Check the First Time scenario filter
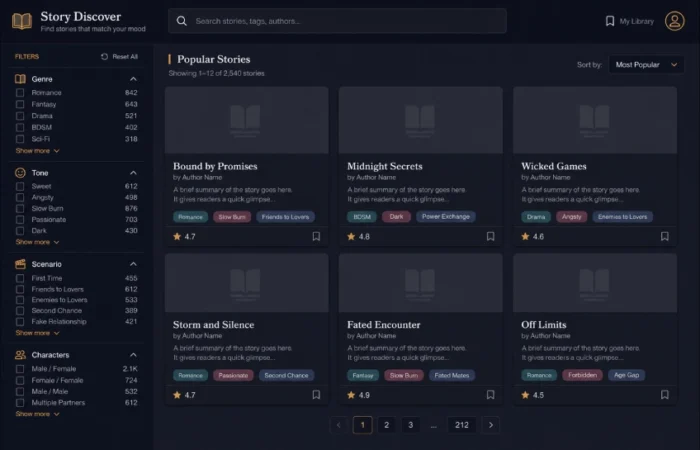The height and width of the screenshot is (450, 700). coord(20,278)
